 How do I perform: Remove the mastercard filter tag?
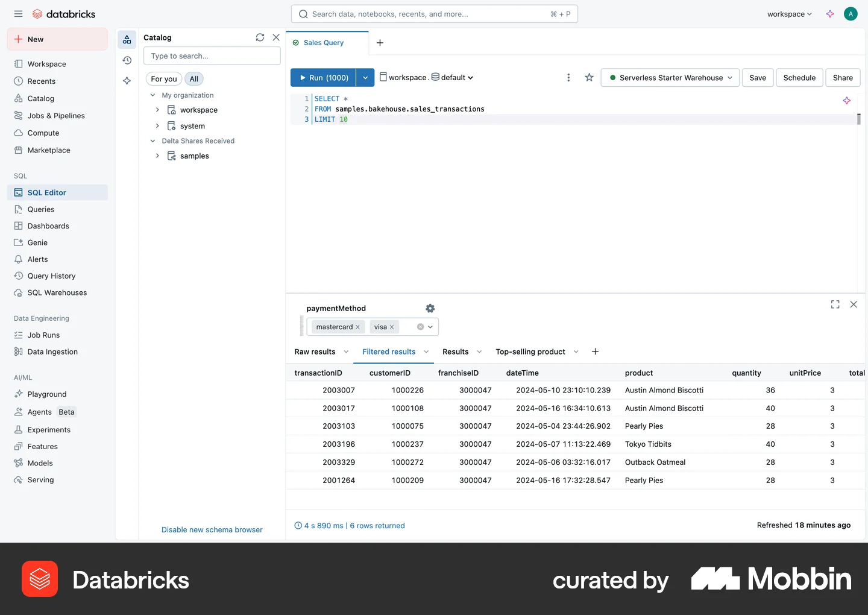357,327
